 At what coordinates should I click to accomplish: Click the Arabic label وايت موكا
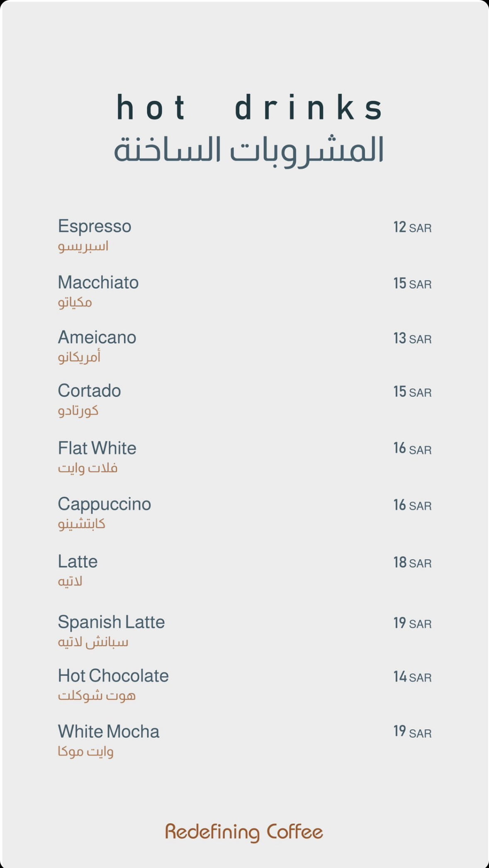click(86, 752)
